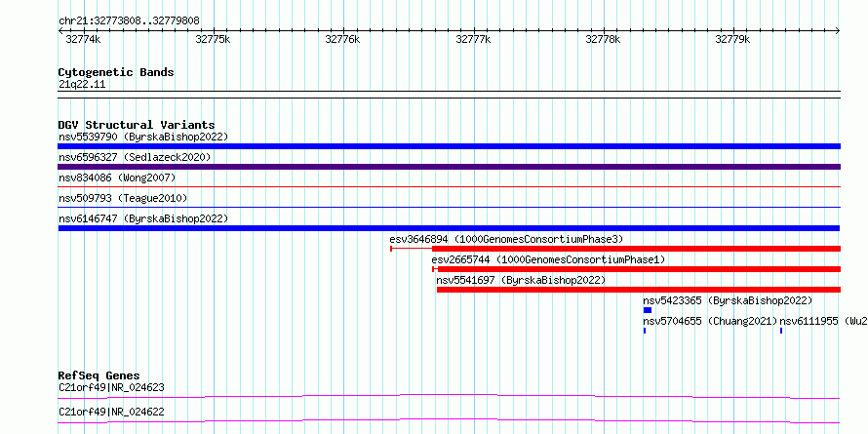Open variant nsv5704655 (Chuang2021) label
This screenshot has height=434, width=868.
[710, 321]
